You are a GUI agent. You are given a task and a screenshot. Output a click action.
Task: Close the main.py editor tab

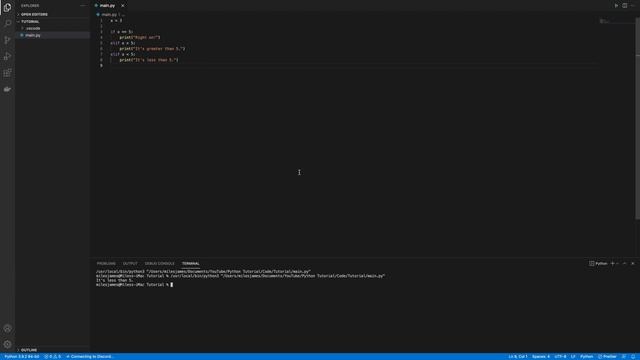coord(122,6)
